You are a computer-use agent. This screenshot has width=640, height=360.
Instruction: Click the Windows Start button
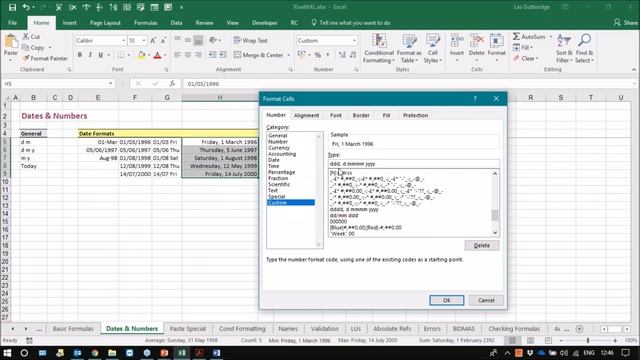(7, 353)
